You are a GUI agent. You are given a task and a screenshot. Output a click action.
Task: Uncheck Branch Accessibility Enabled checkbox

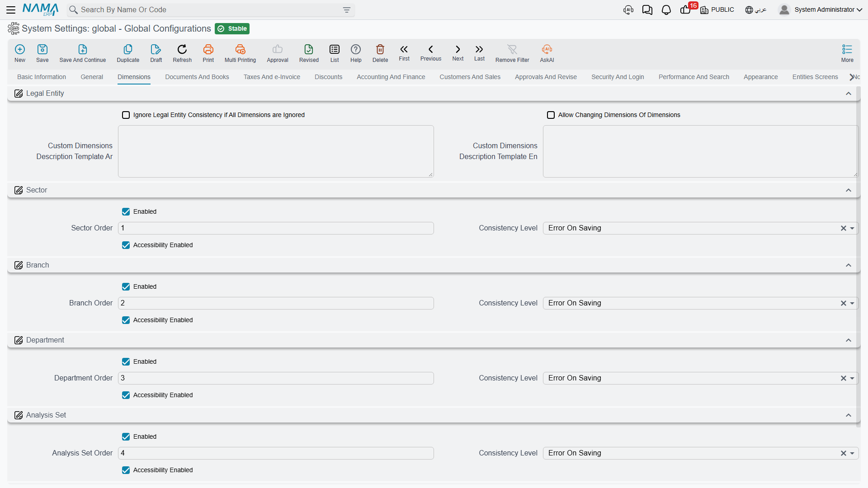[126, 320]
